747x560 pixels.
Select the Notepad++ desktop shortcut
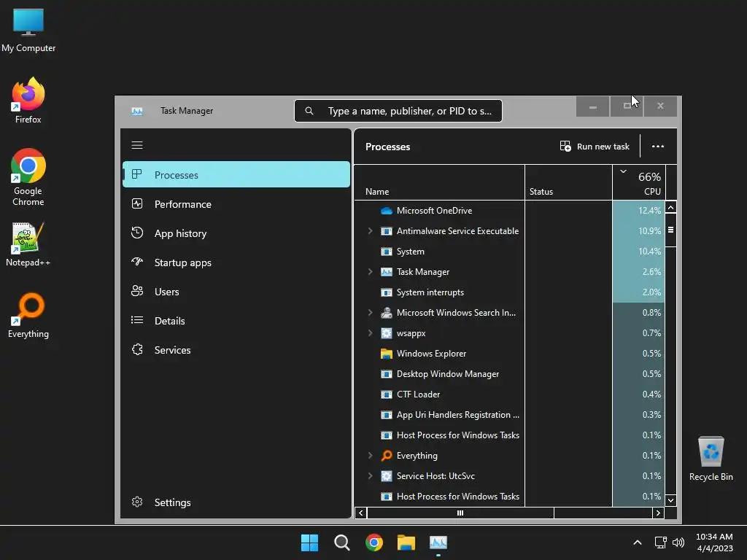28,244
